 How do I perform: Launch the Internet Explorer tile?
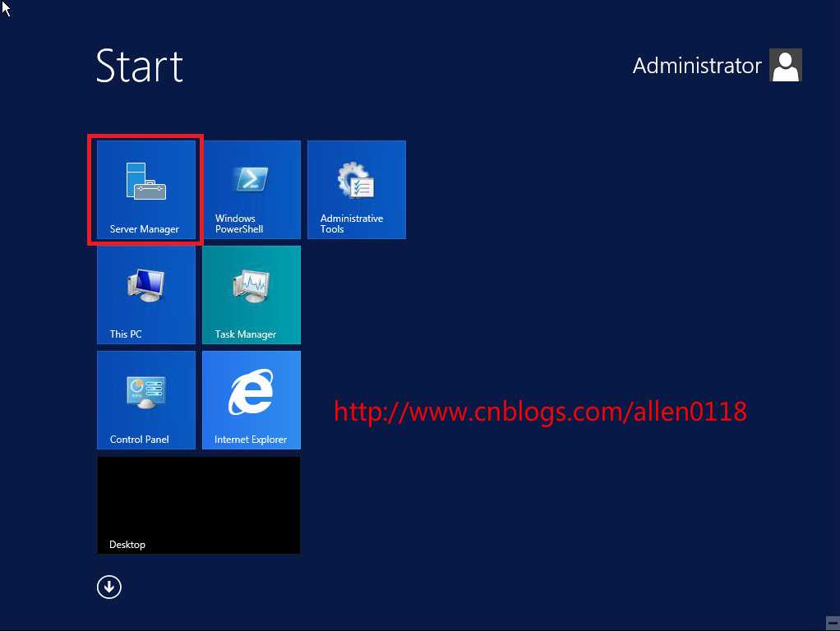(x=252, y=400)
